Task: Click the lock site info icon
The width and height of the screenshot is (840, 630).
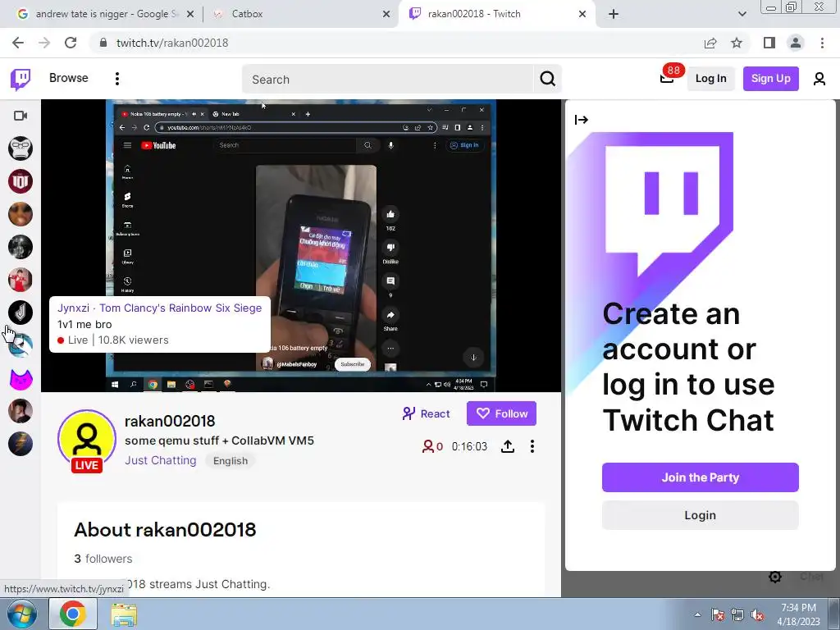Action: 104,43
